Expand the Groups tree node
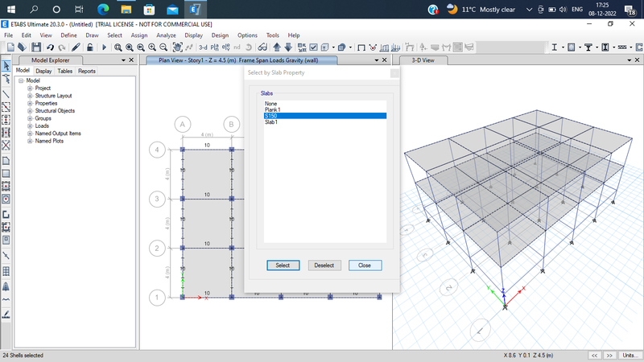The image size is (644, 362). click(30, 118)
